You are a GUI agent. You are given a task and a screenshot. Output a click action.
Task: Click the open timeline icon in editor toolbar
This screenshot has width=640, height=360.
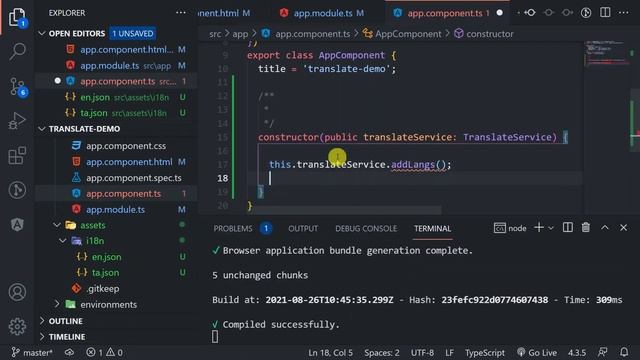[586, 13]
